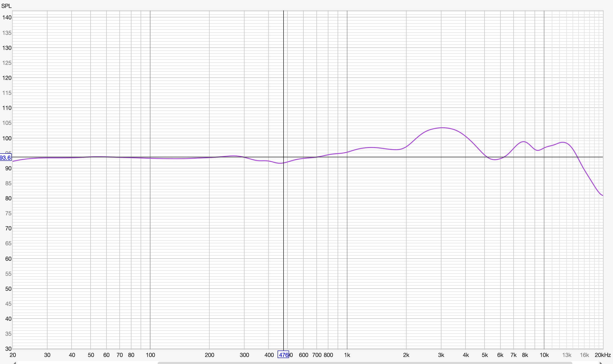
Task: Click the scrollbar right arrow under the graph
Action: tap(600, 363)
